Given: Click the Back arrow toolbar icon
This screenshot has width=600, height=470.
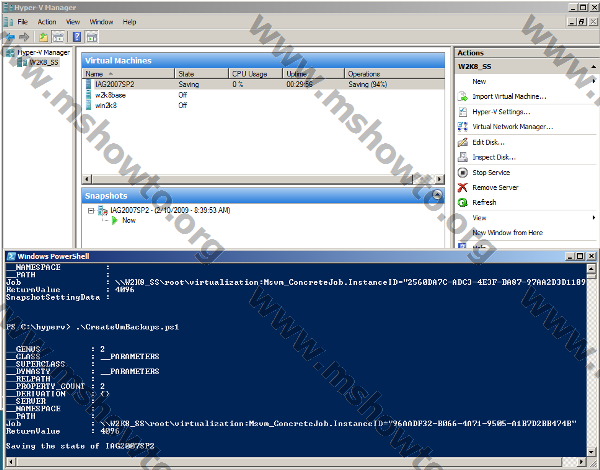Looking at the screenshot, I should pyautogui.click(x=9, y=37).
